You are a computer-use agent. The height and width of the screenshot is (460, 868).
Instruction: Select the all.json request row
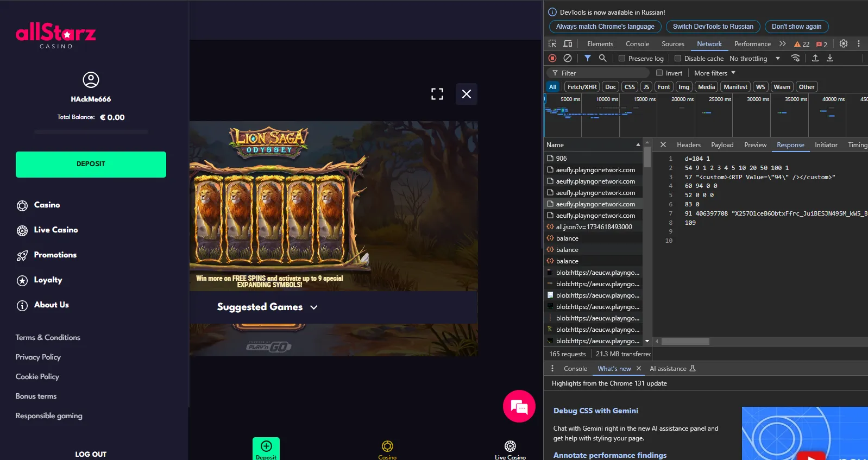593,226
